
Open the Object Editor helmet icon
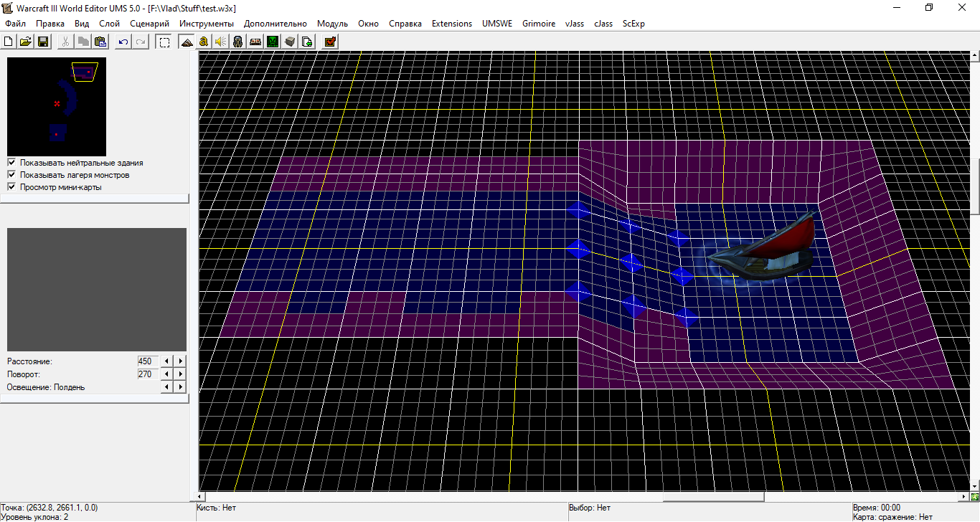(238, 42)
